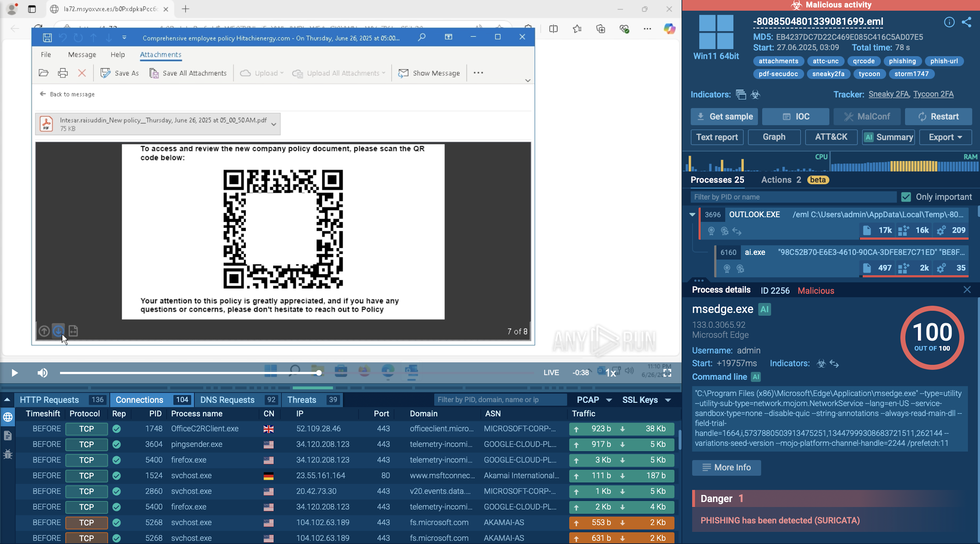
Task: Click the print icon in Outlook toolbar
Action: (63, 73)
